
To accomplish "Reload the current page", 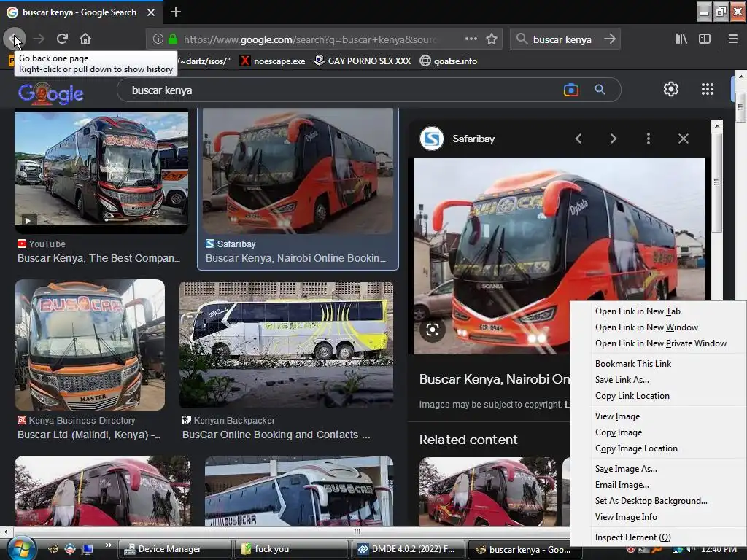I will coord(62,39).
